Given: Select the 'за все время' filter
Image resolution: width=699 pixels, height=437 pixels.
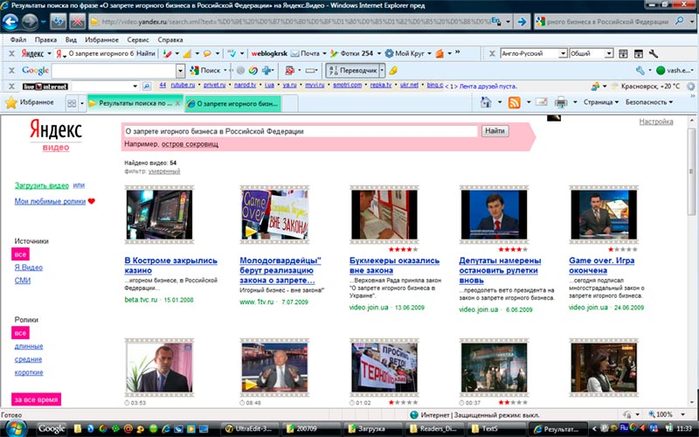Looking at the screenshot, I should 36,400.
